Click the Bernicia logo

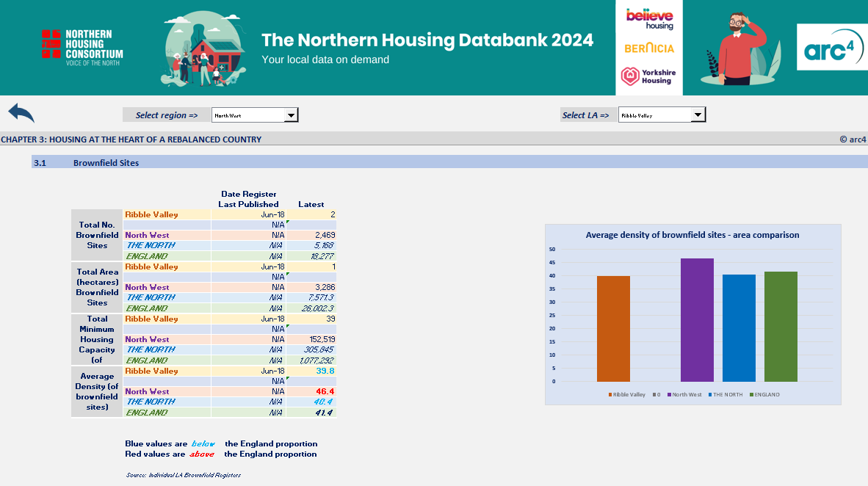pyautogui.click(x=649, y=48)
